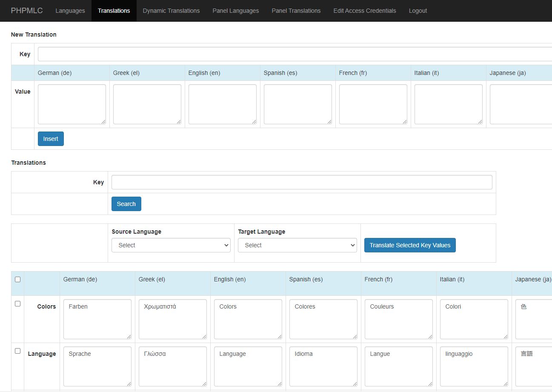This screenshot has width=552, height=392.
Task: Open the Languages menu item
Action: 70,11
